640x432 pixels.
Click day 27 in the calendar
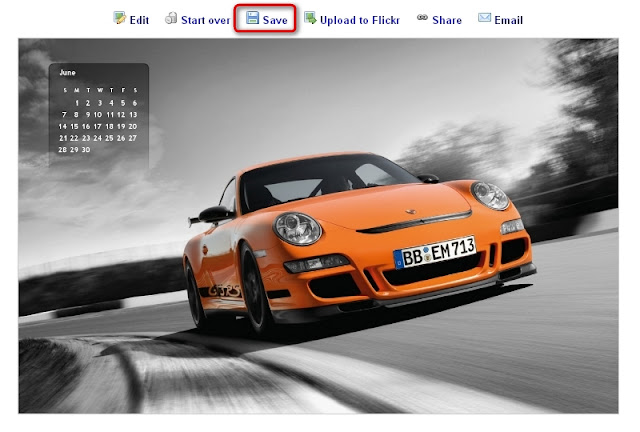pos(133,138)
